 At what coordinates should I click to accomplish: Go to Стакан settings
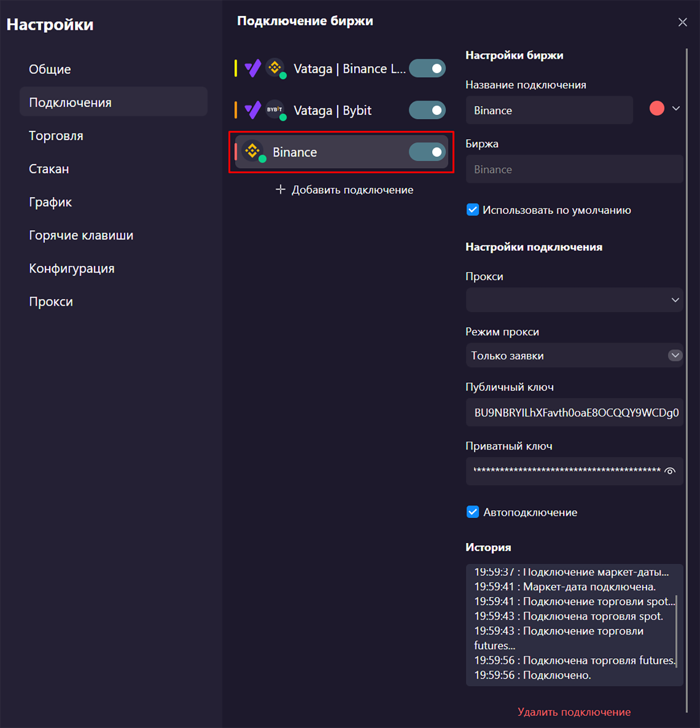tap(113, 169)
